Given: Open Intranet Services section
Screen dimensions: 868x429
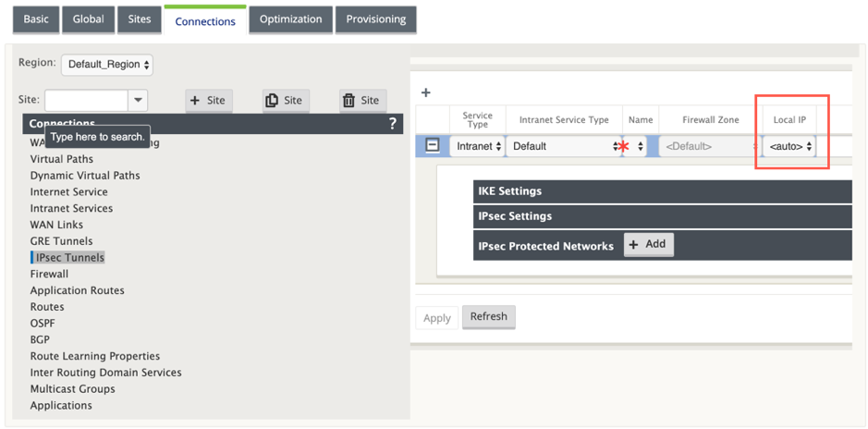Looking at the screenshot, I should point(71,208).
